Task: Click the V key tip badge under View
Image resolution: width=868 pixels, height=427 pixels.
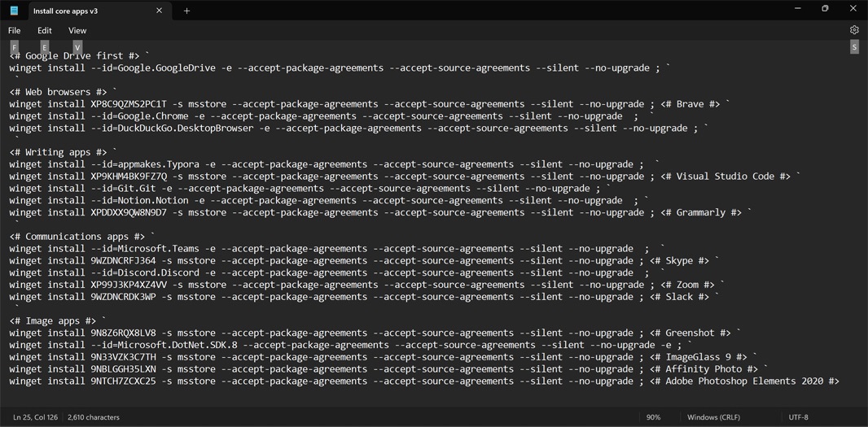Action: click(x=77, y=47)
